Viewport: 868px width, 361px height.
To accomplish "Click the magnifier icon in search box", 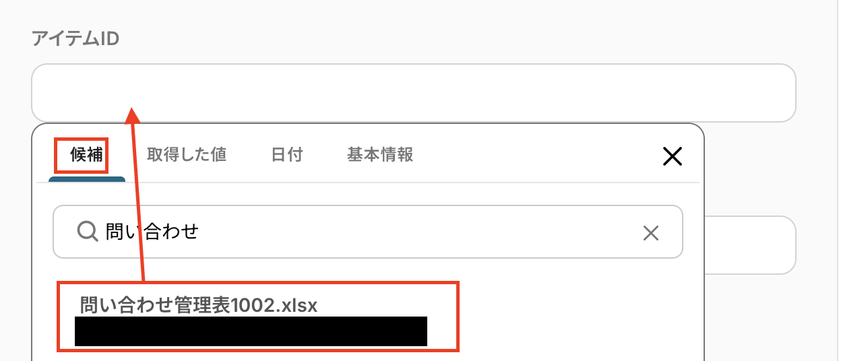I will (x=88, y=232).
